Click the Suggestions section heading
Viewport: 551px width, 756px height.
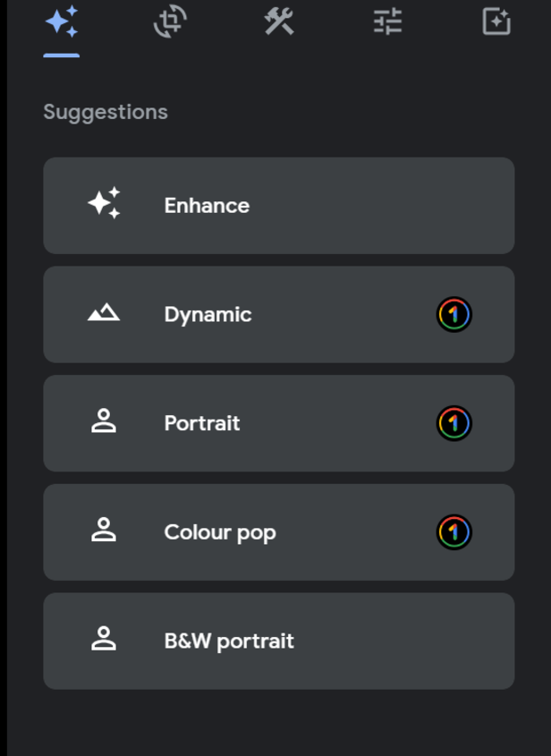104,111
